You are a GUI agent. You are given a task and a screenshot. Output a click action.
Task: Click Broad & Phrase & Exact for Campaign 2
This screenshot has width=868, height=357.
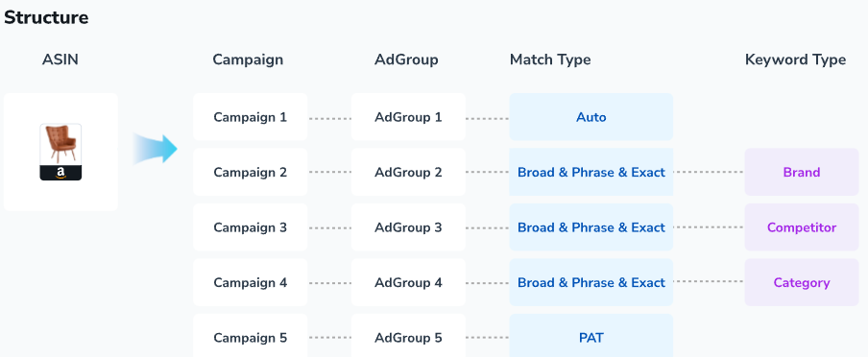coord(591,172)
